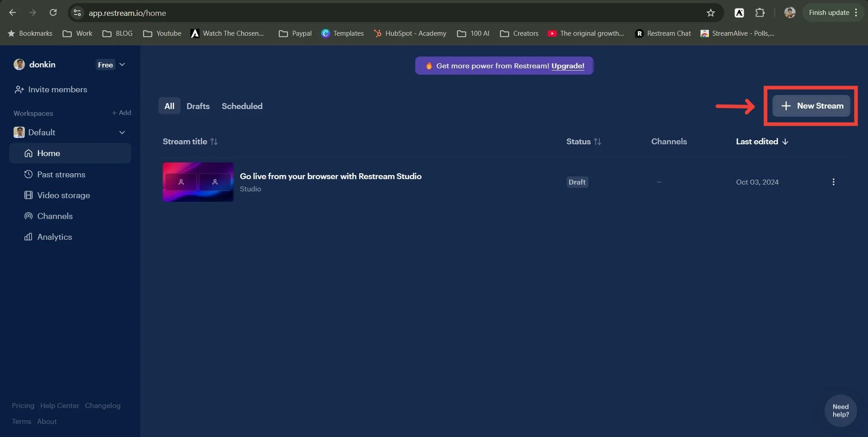Open the About footer link
The height and width of the screenshot is (437, 868).
point(47,422)
